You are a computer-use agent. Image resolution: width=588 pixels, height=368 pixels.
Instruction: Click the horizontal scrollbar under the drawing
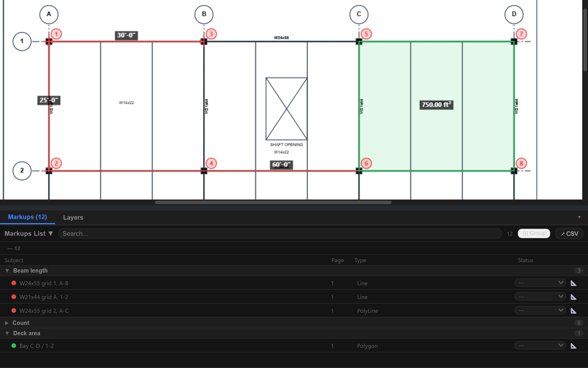273,202
